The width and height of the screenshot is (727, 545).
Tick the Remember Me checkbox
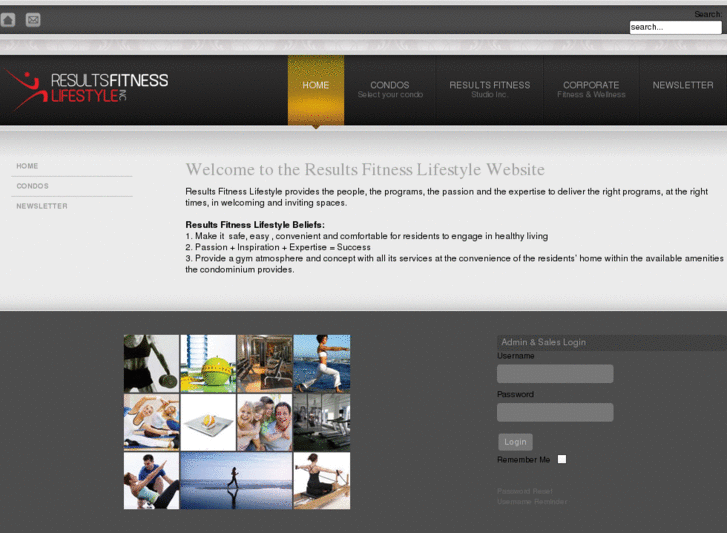tap(561, 459)
